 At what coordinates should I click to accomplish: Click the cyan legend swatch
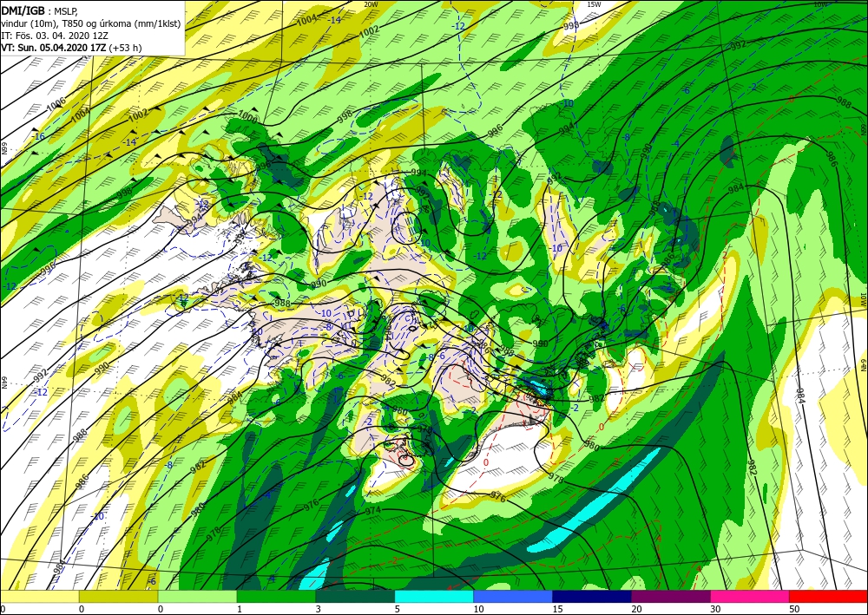point(434,596)
